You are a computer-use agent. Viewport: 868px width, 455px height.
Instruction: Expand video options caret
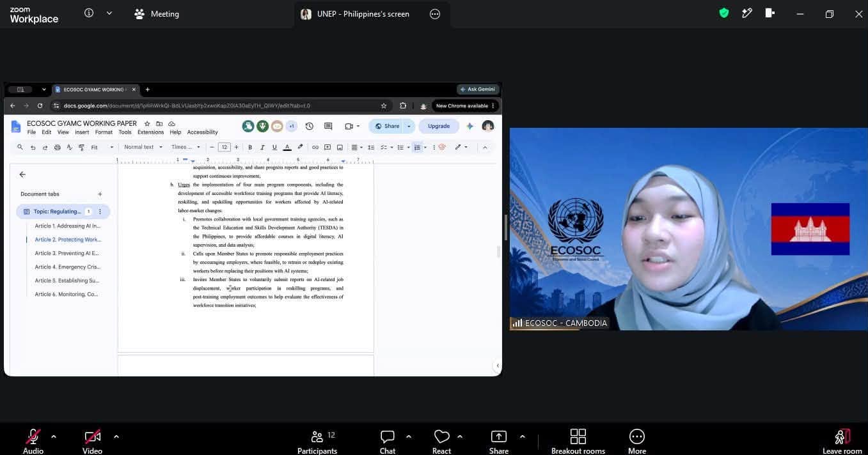pos(116,436)
